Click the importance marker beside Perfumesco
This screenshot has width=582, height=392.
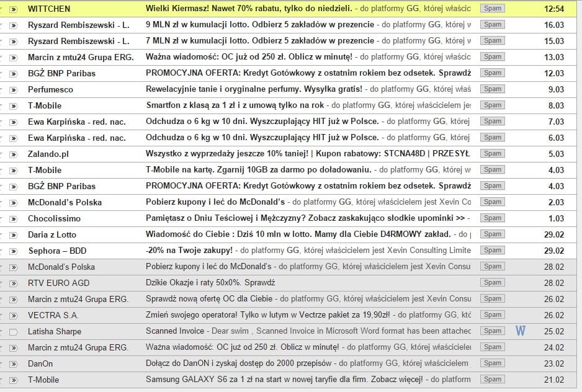14,90
